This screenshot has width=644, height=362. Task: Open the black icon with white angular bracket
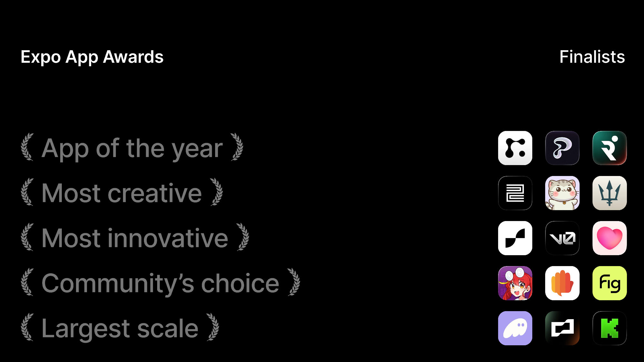tap(562, 328)
